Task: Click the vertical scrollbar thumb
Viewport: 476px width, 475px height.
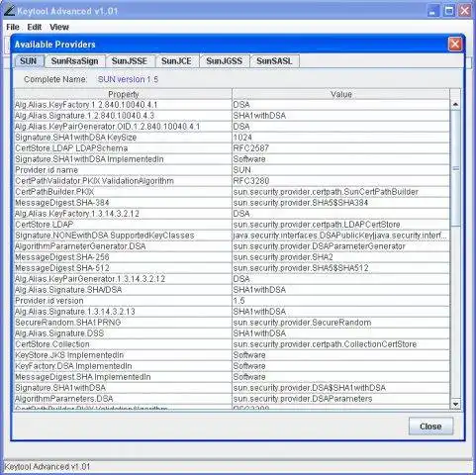Action: (x=455, y=168)
